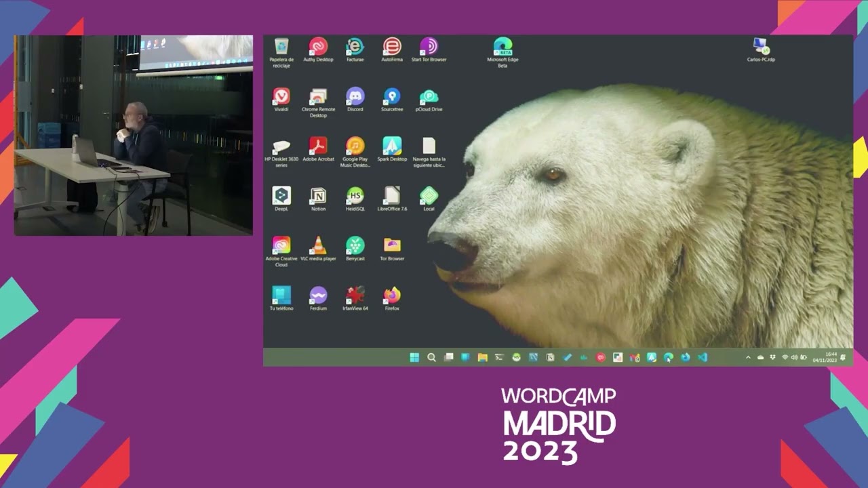Open the Wi-Fi network tray icon

pyautogui.click(x=785, y=357)
